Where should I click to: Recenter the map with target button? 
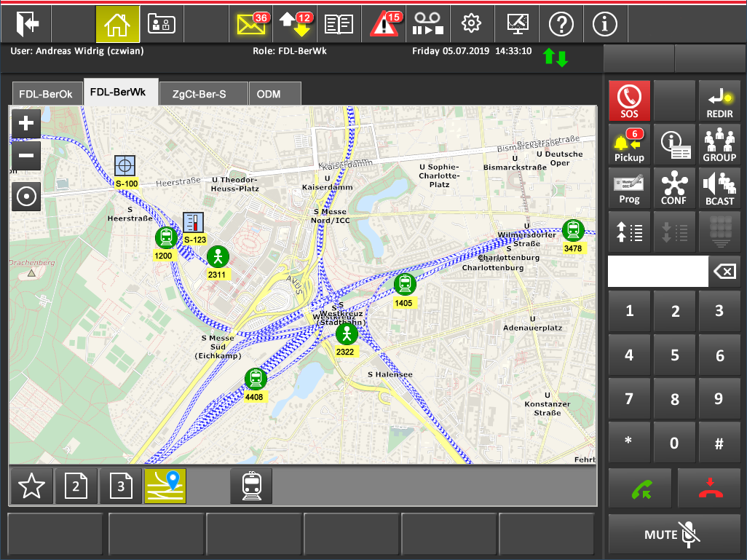25,196
